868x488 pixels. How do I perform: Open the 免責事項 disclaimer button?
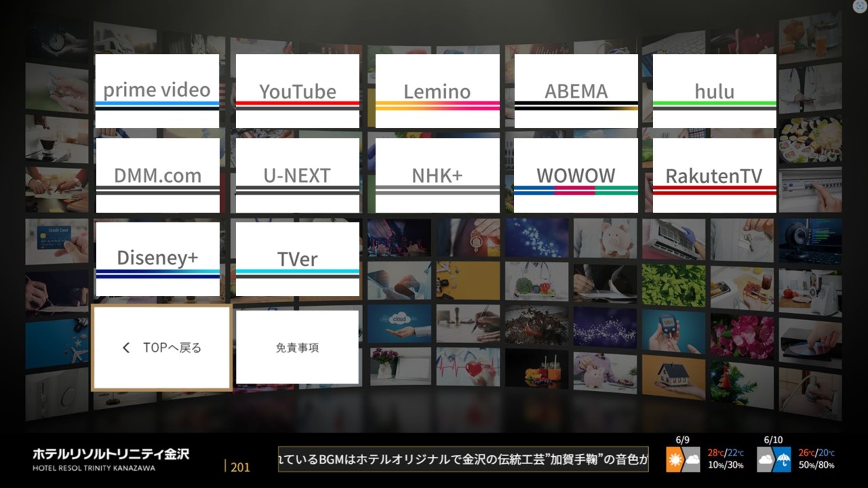[x=297, y=347]
